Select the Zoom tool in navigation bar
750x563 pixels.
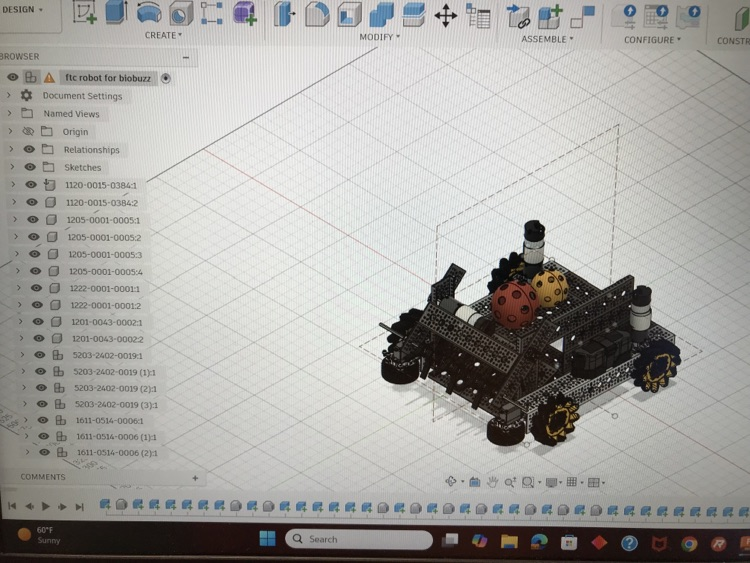(x=510, y=482)
